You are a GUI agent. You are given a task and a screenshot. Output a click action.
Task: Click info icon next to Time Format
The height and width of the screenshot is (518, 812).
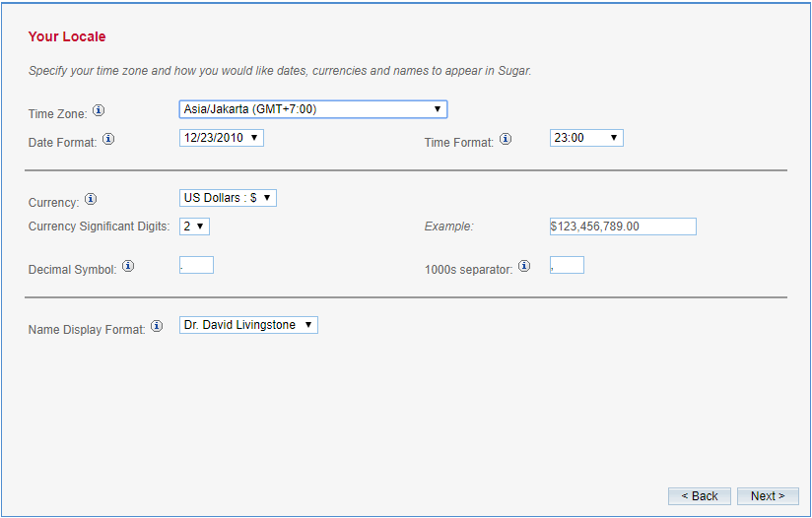(506, 139)
